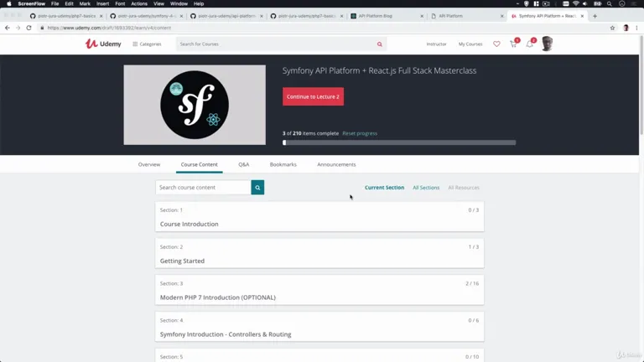The height and width of the screenshot is (362, 644).
Task: Switch to the Q&A tab
Action: pos(243,164)
